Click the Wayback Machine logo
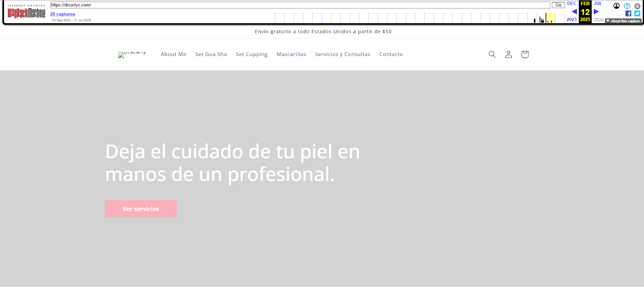Screen dimensions: 644x296 pos(27,13)
